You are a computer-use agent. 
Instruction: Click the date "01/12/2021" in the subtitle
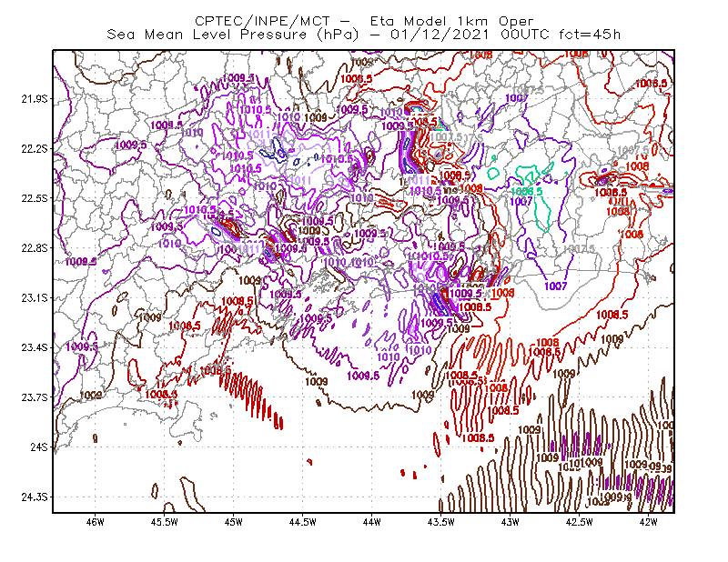coord(440,35)
